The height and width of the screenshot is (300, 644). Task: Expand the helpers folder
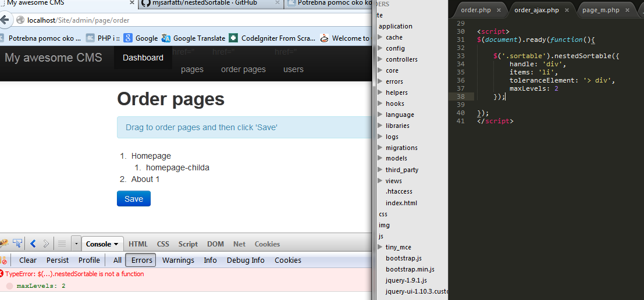[x=379, y=92]
